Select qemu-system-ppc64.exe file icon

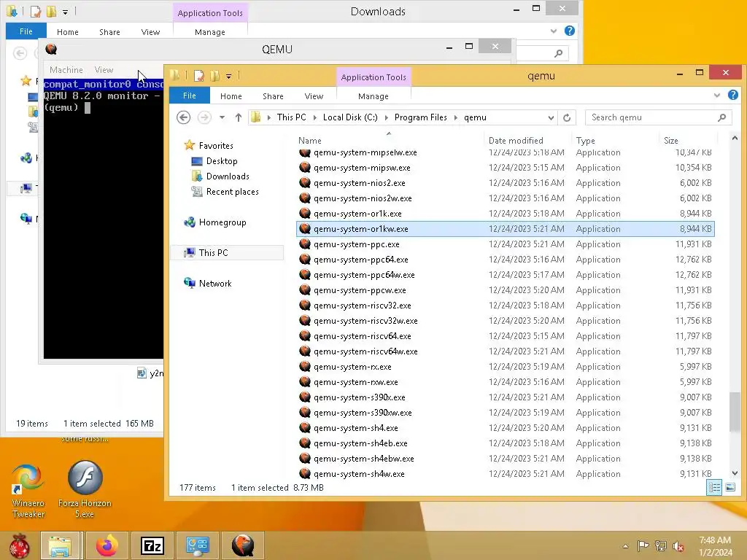tap(305, 259)
